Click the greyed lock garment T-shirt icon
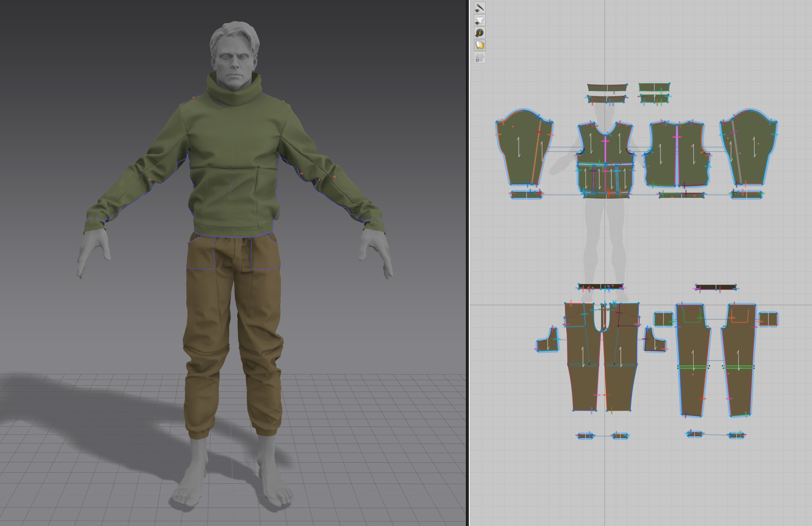Image resolution: width=812 pixels, height=526 pixels. pos(480,58)
